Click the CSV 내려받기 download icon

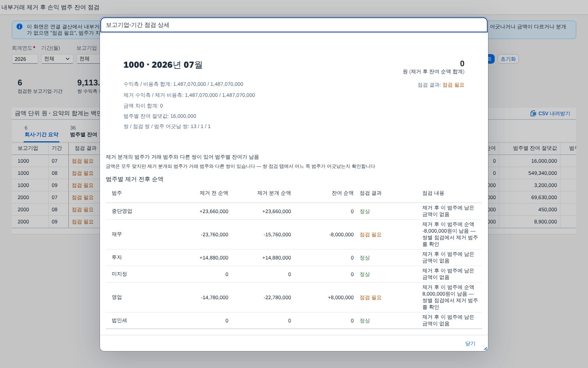533,113
